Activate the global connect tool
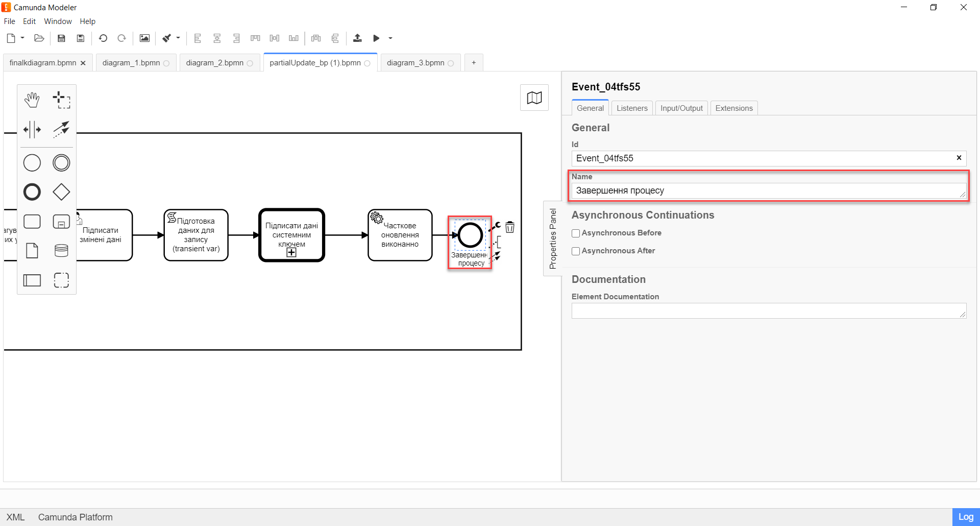This screenshot has width=980, height=526. click(x=61, y=129)
